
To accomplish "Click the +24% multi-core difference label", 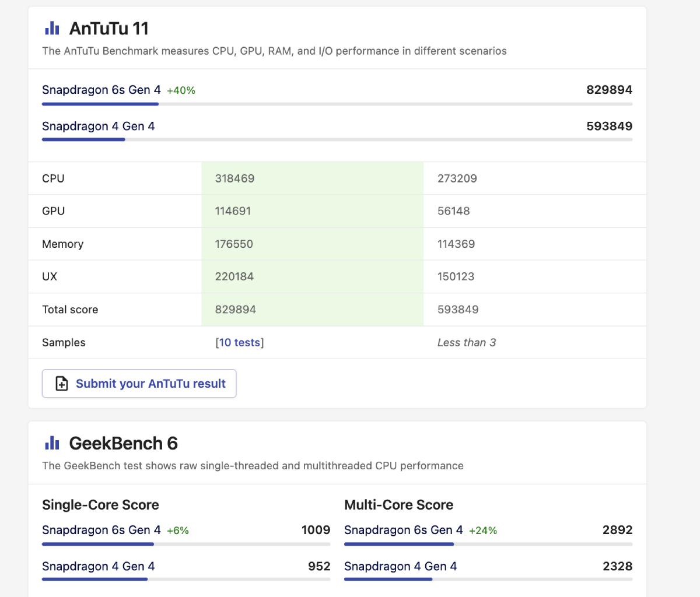I will [483, 531].
